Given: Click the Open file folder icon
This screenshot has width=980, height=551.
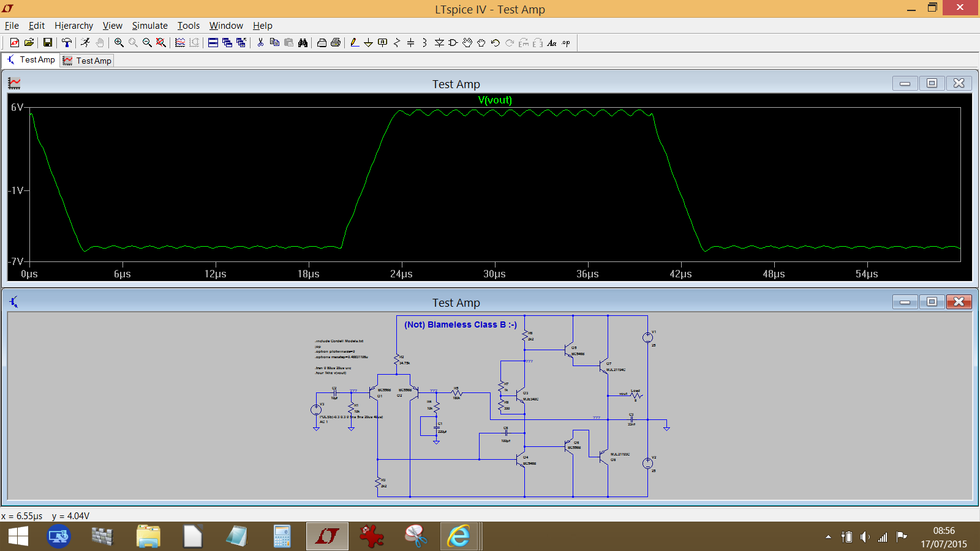Looking at the screenshot, I should 28,42.
